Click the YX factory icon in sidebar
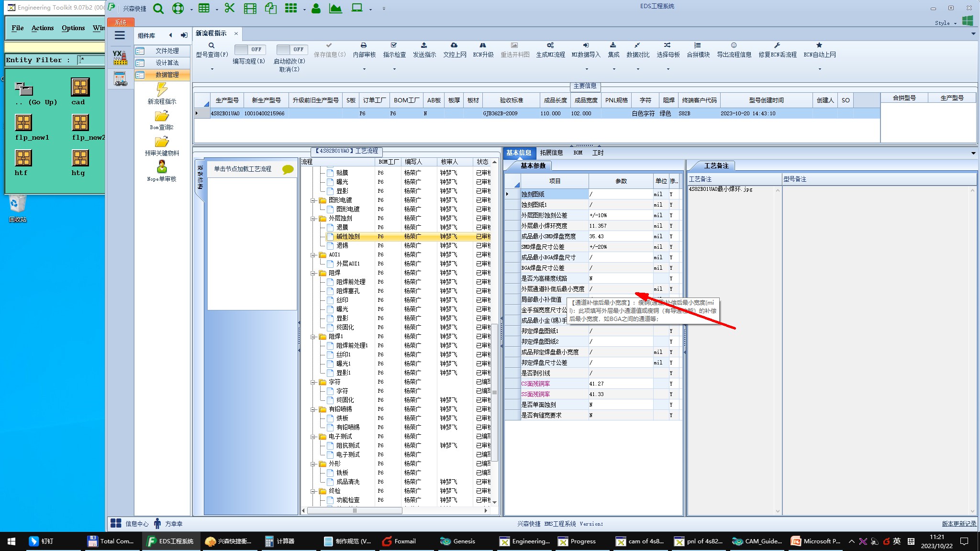This screenshot has height=551, width=980. click(x=120, y=57)
